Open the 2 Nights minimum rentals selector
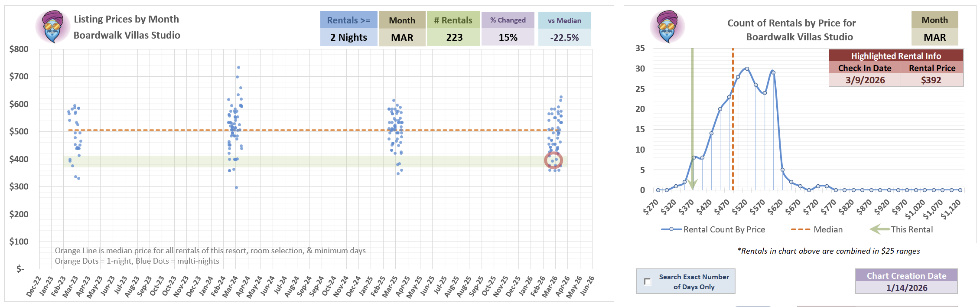Image resolution: width=980 pixels, height=307 pixels. pos(348,37)
